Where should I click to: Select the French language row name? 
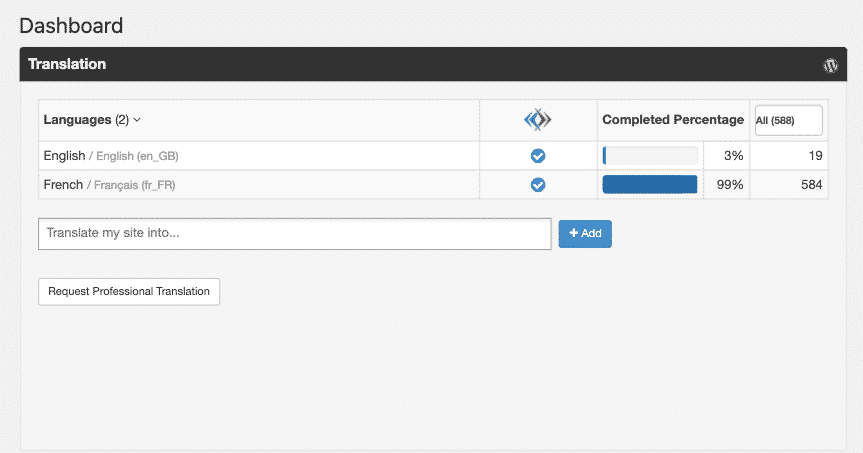pyautogui.click(x=63, y=185)
